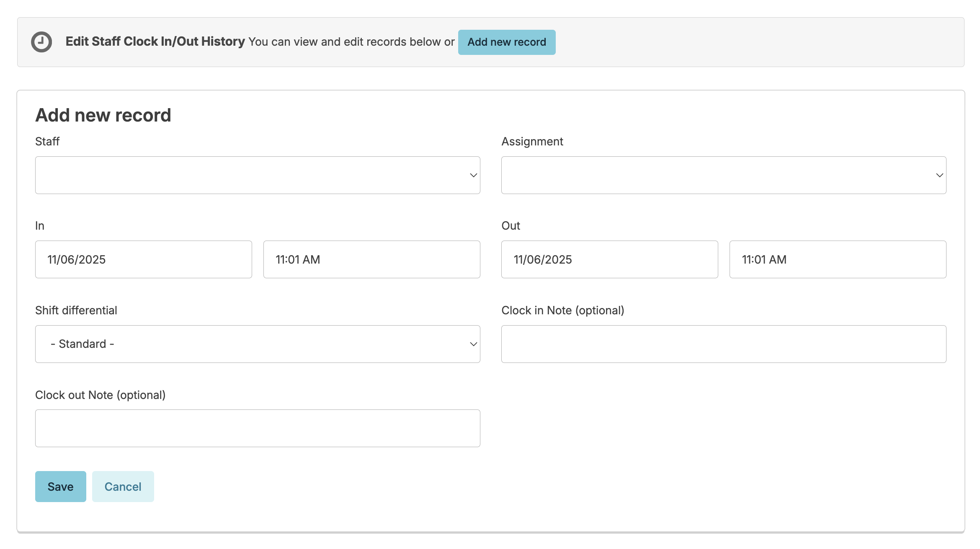Click the Clock out Note (optional) label
Screen dimensions: 980x549
[x=100, y=395]
